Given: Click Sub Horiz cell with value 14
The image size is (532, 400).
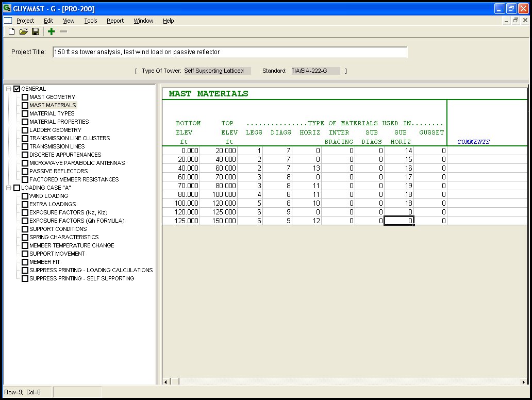Looking at the screenshot, I should click(x=399, y=151).
